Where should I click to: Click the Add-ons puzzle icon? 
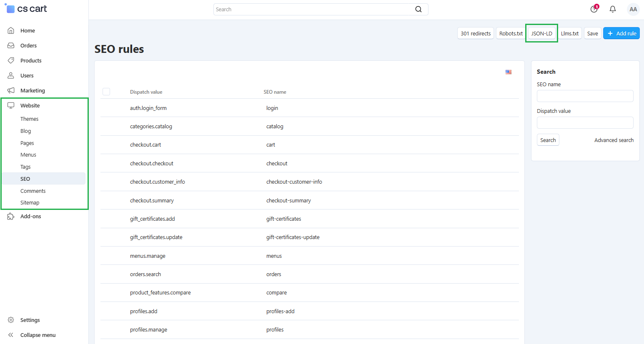[x=11, y=216]
